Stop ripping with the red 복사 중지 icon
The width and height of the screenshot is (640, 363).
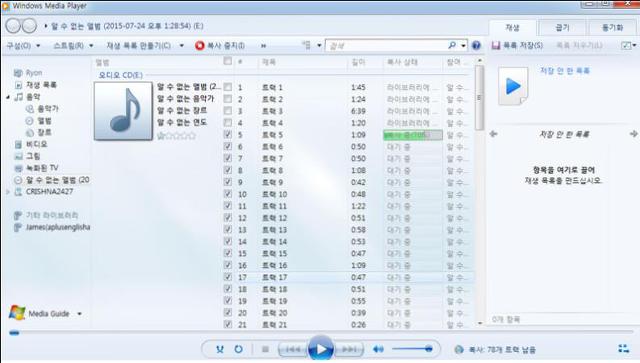(200, 45)
